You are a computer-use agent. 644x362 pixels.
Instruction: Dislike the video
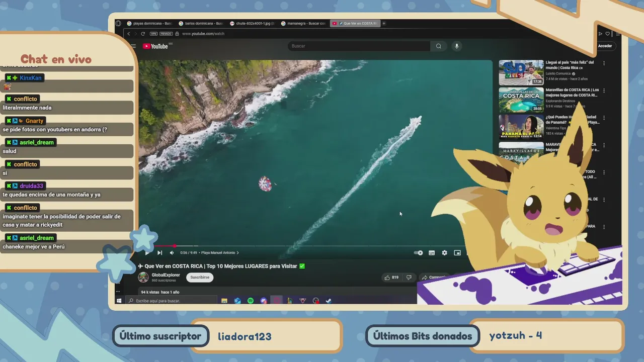coord(409,277)
